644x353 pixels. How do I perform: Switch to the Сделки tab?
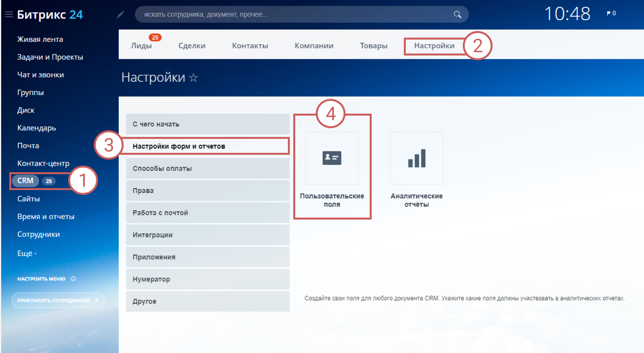pos(192,46)
